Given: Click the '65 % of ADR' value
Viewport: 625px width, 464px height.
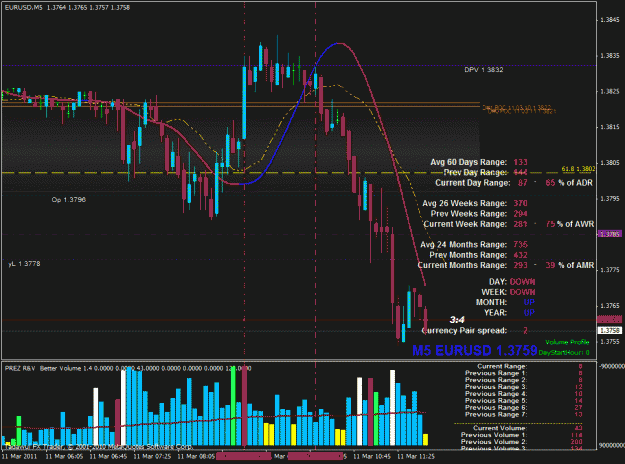Looking at the screenshot, I should (569, 183).
